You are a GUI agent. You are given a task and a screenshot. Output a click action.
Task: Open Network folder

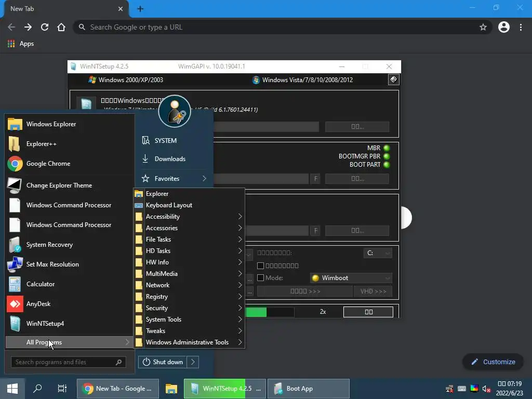(x=189, y=285)
